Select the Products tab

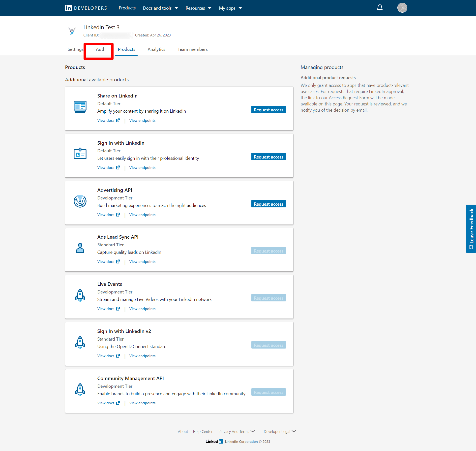(x=126, y=49)
